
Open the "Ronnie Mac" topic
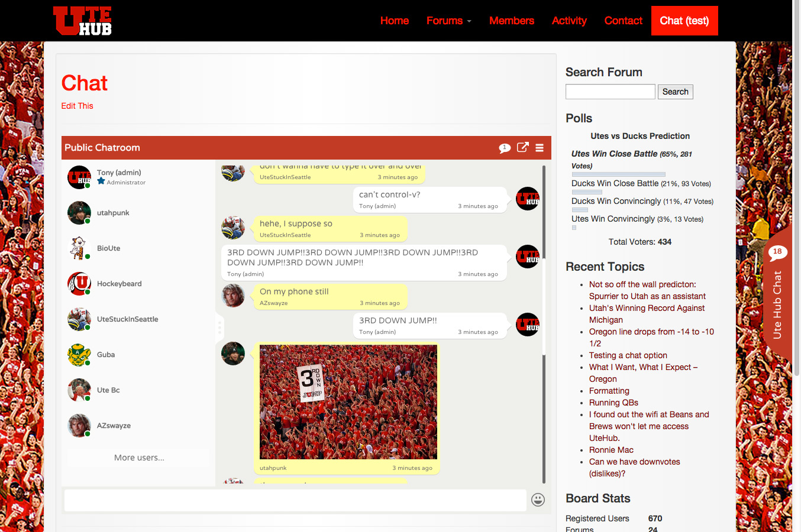[611, 450]
